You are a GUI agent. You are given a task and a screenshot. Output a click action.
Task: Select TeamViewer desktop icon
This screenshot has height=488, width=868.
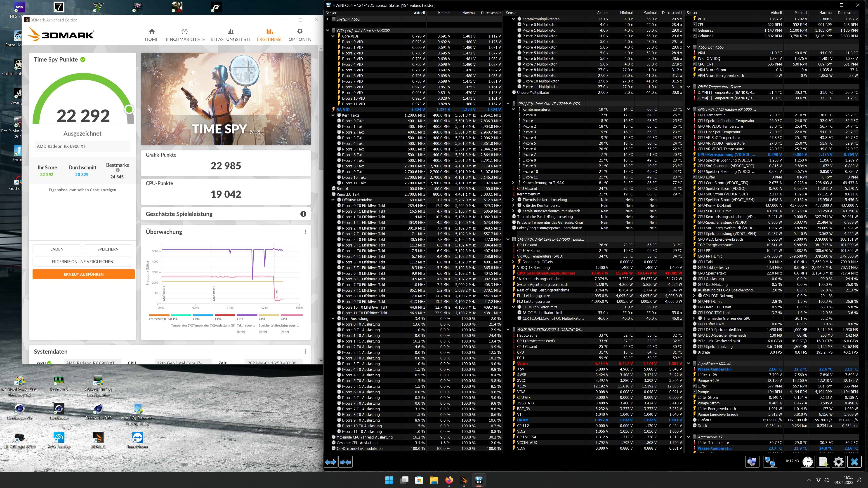coord(137,440)
